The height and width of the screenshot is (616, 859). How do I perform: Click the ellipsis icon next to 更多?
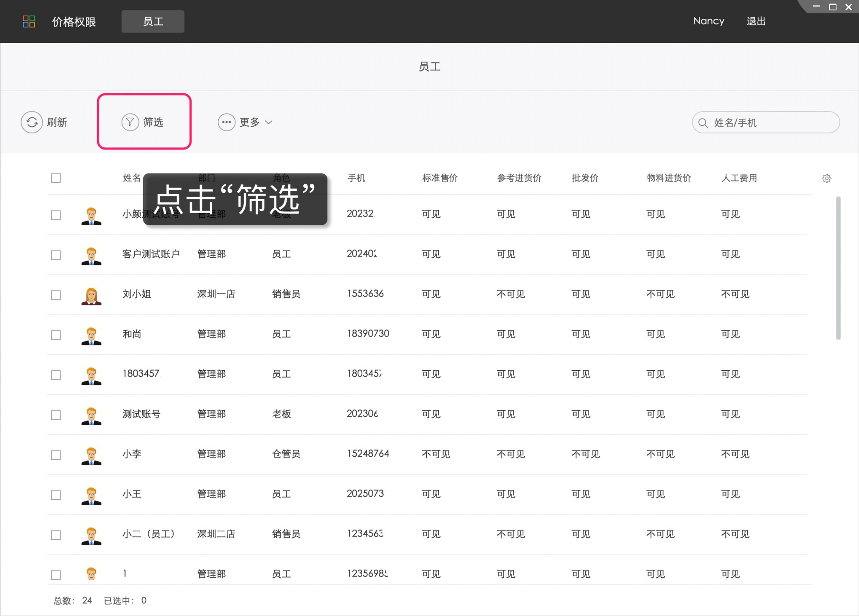pyautogui.click(x=226, y=122)
